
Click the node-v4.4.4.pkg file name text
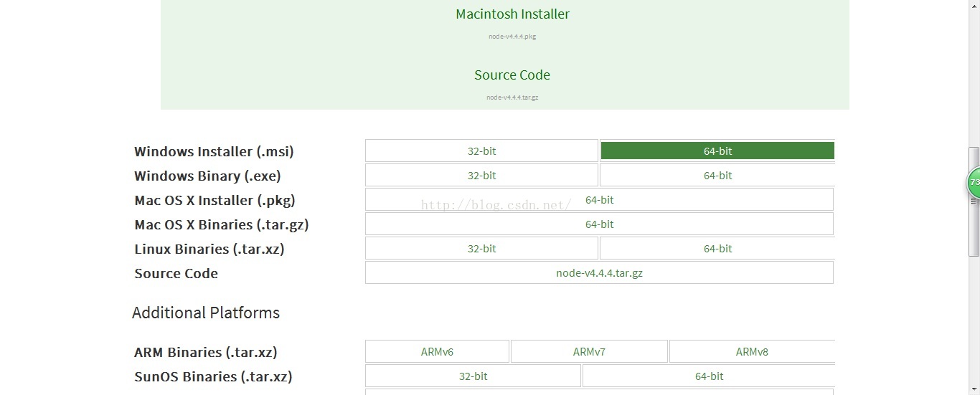pyautogui.click(x=512, y=37)
